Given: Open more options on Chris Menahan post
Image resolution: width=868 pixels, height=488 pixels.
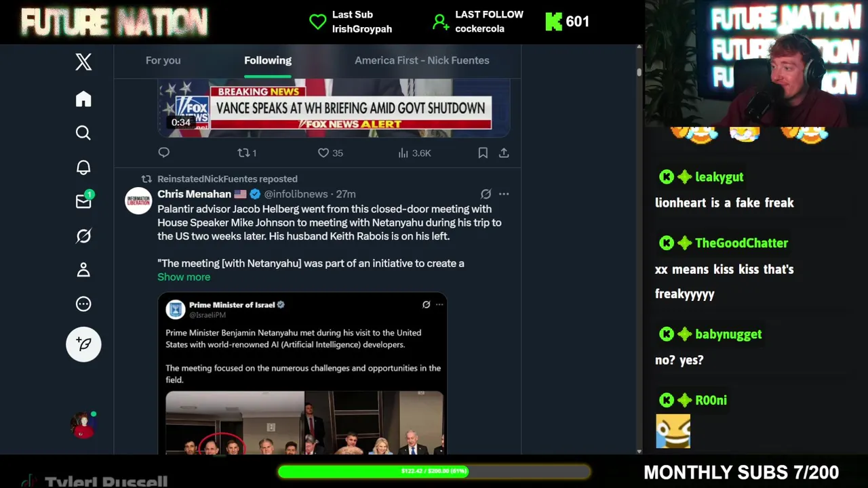Looking at the screenshot, I should pyautogui.click(x=504, y=194).
